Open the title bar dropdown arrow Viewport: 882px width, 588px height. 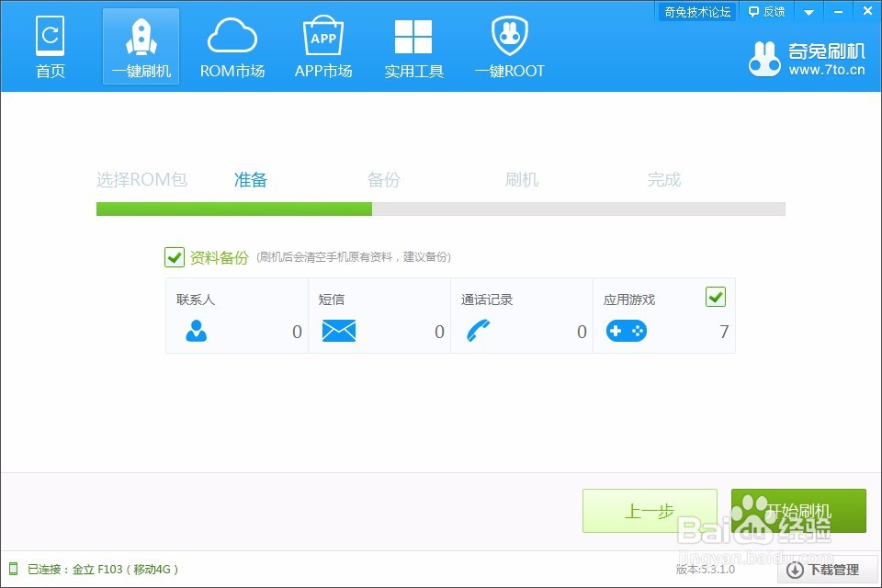[808, 11]
